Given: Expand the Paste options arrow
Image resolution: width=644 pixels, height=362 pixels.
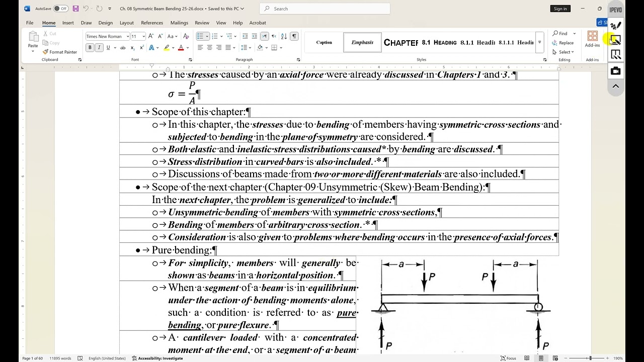Looking at the screenshot, I should click(x=33, y=51).
